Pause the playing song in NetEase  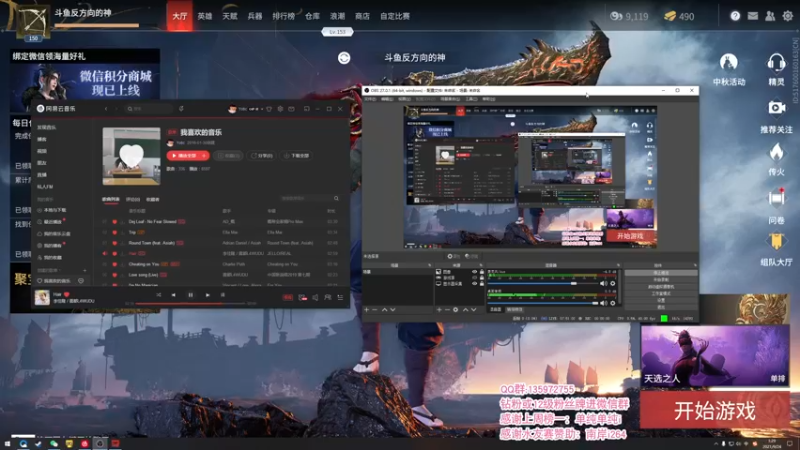click(x=190, y=295)
